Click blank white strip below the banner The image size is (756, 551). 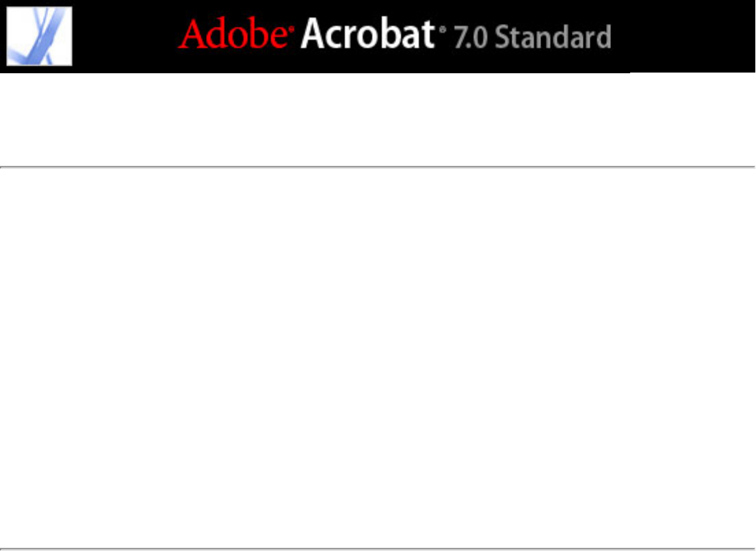(378, 119)
